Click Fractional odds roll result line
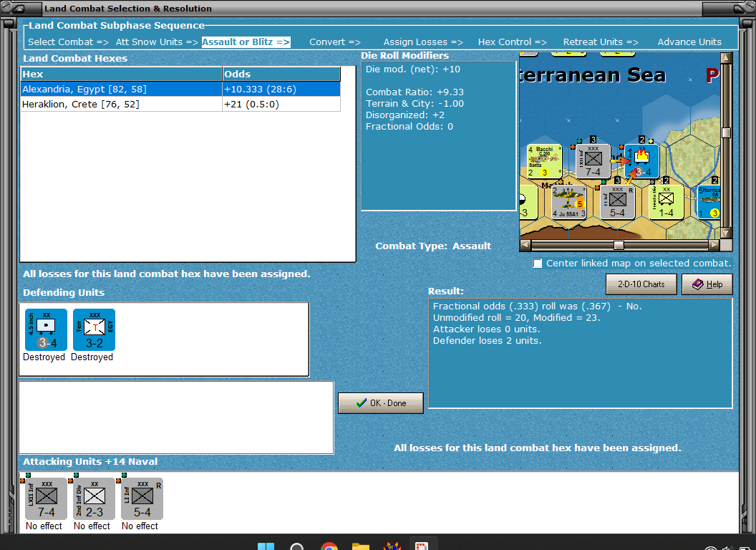The height and width of the screenshot is (550, 756). tap(537, 306)
